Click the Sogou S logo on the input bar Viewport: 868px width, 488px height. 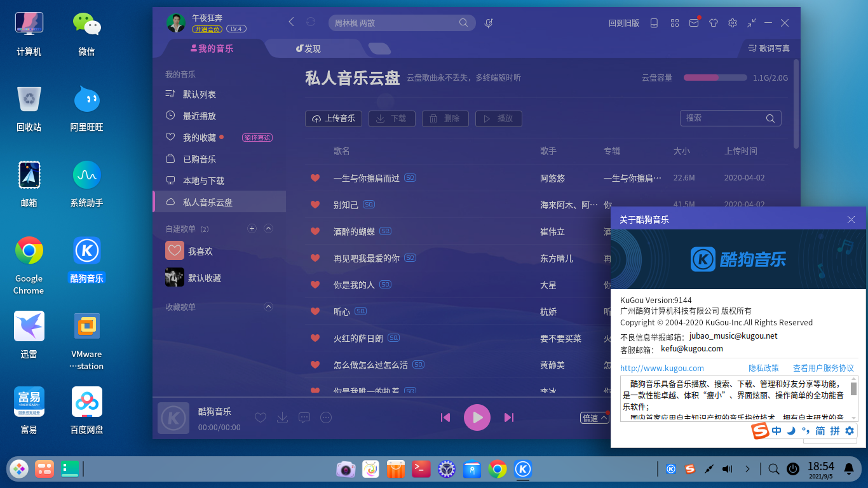(x=760, y=431)
